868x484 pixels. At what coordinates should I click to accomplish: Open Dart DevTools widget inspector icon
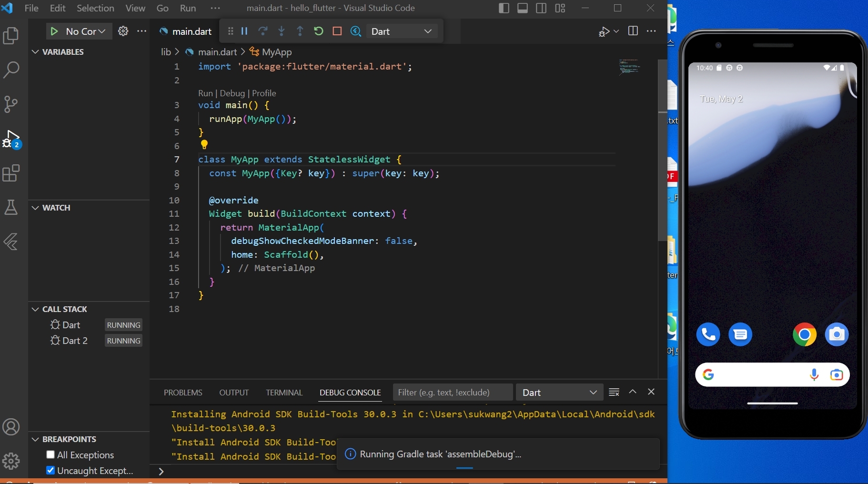pos(356,31)
